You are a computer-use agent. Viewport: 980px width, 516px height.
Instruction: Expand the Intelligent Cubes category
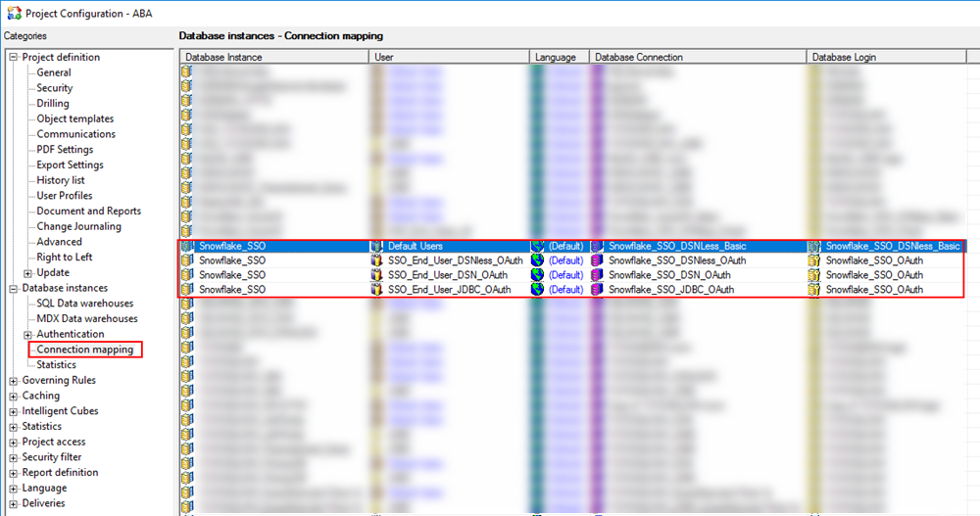click(14, 411)
